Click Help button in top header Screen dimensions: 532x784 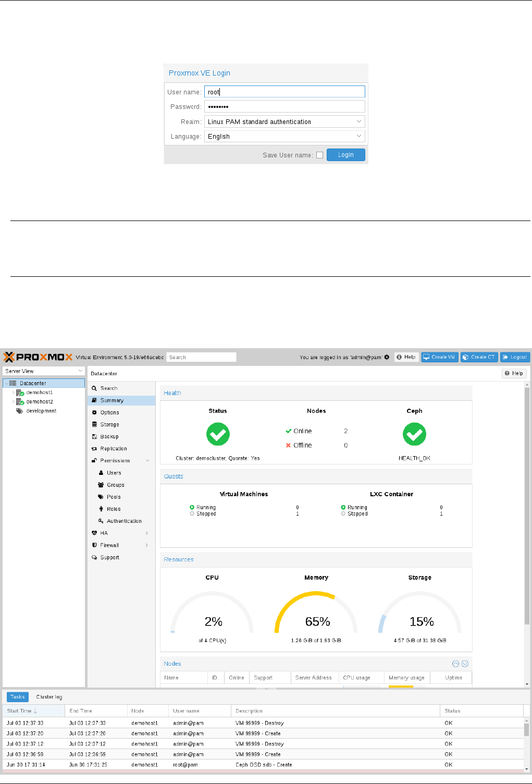[406, 357]
